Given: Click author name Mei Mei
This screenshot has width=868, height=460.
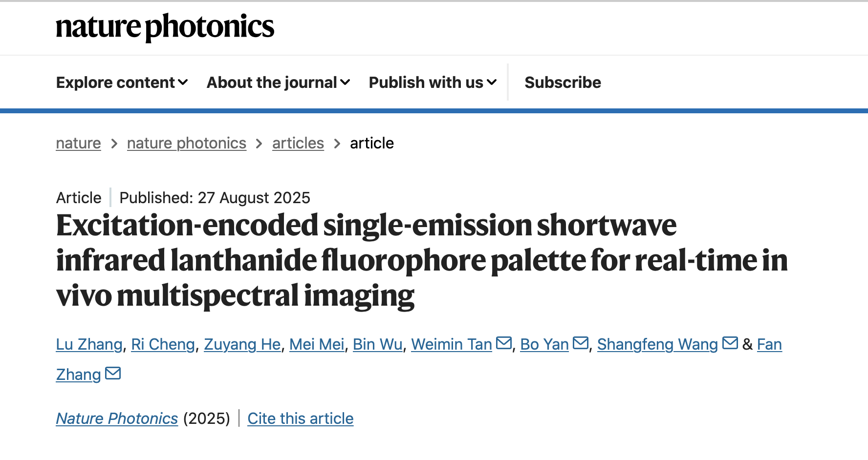Looking at the screenshot, I should click(x=317, y=344).
